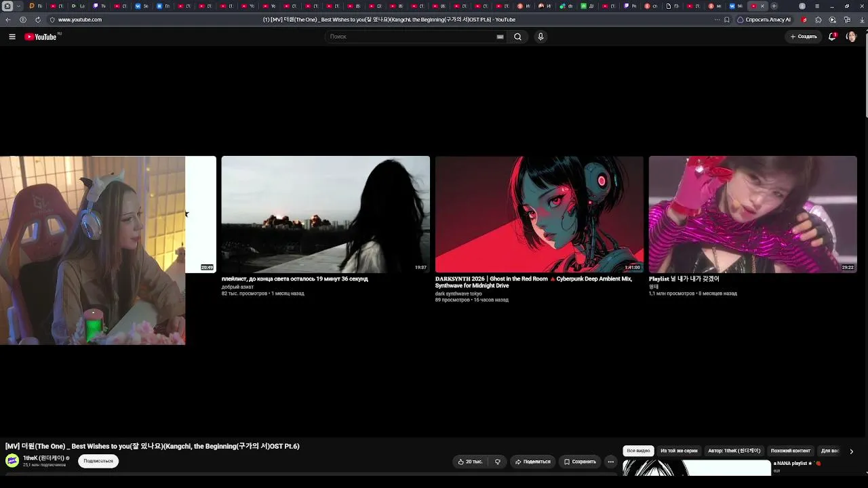Open channel 'добрый азиат'
The width and height of the screenshot is (868, 488).
(237, 287)
